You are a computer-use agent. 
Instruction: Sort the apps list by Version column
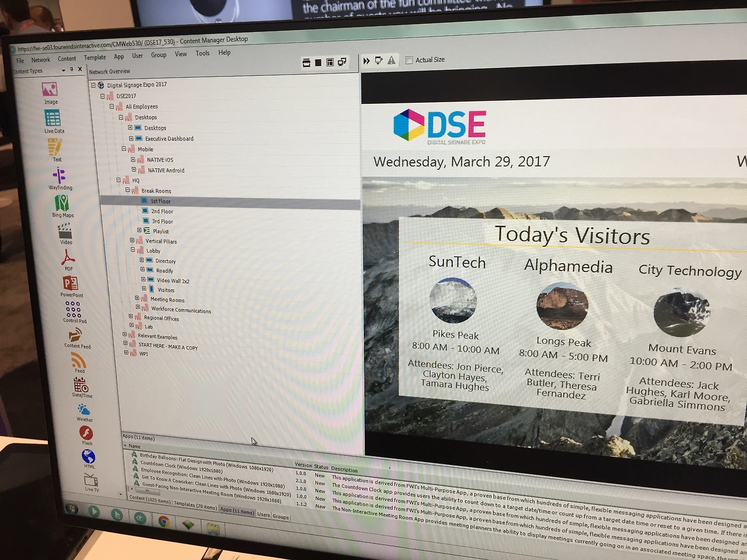(x=303, y=465)
